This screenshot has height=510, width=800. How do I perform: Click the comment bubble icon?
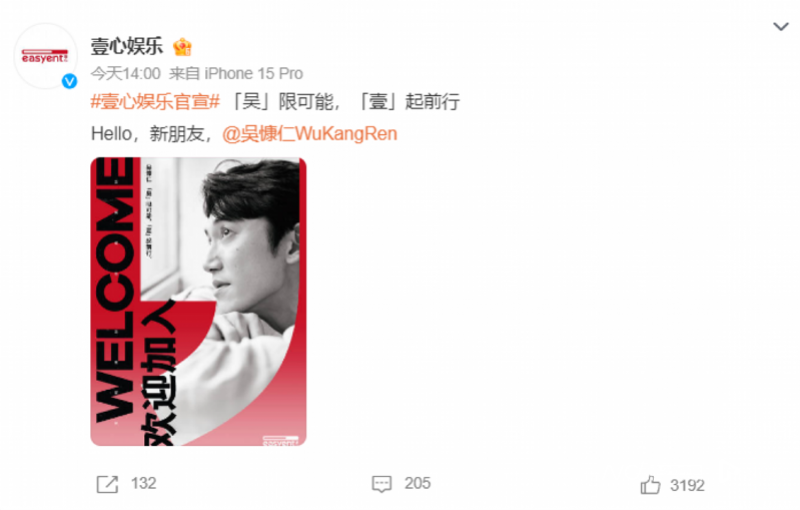382,484
